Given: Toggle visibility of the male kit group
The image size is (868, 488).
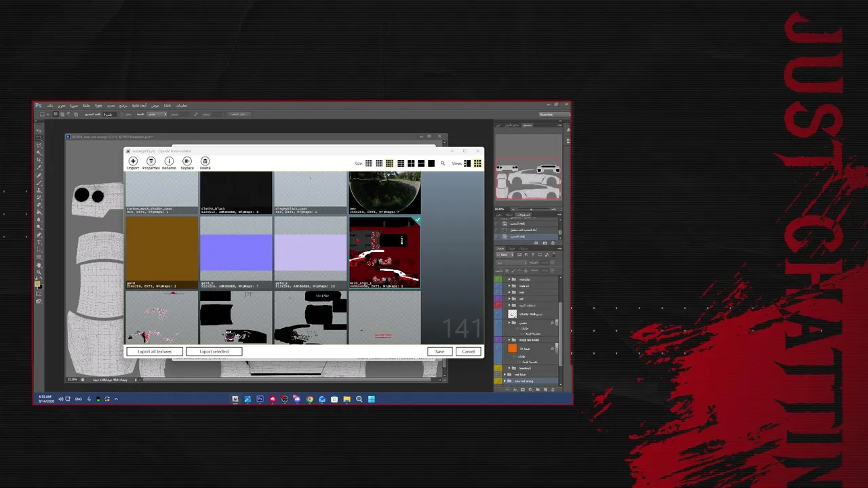Looking at the screenshot, I should [x=499, y=286].
